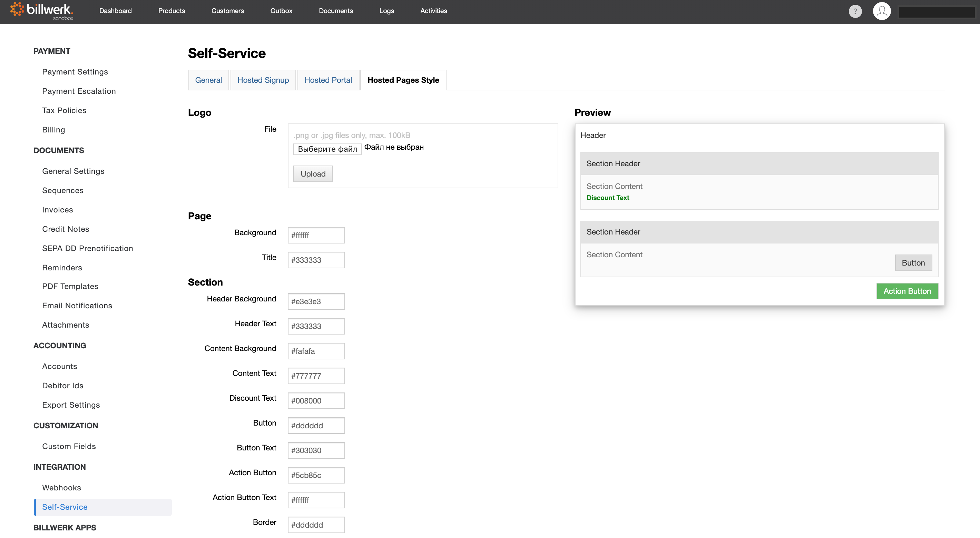Go to Dashboard in top navigation
This screenshot has height=538, width=980.
coord(115,11)
